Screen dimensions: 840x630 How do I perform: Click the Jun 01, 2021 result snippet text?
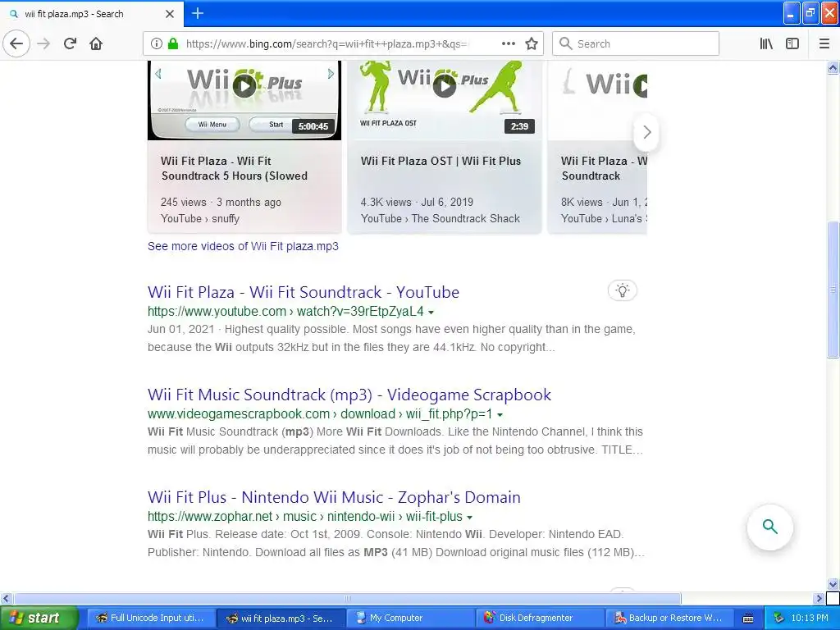click(x=391, y=338)
